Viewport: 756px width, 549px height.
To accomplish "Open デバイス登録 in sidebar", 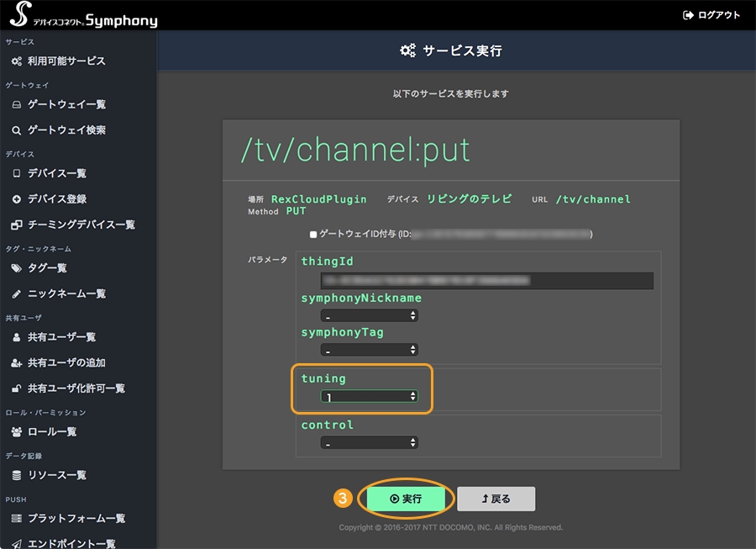I will (57, 199).
